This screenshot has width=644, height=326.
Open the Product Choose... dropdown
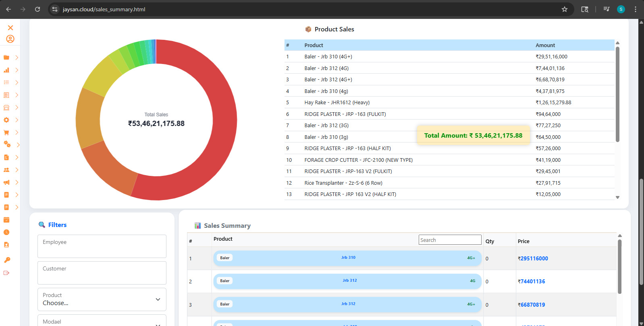pos(102,299)
